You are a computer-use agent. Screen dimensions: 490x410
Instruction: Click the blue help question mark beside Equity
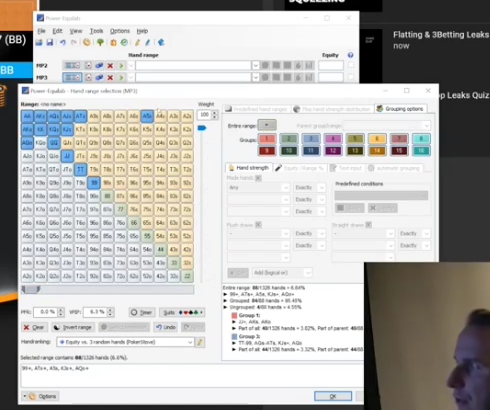[x=350, y=55]
